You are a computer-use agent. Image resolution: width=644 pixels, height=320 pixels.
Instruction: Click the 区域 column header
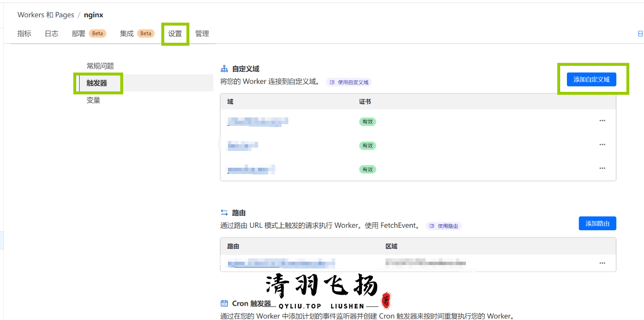click(x=391, y=246)
